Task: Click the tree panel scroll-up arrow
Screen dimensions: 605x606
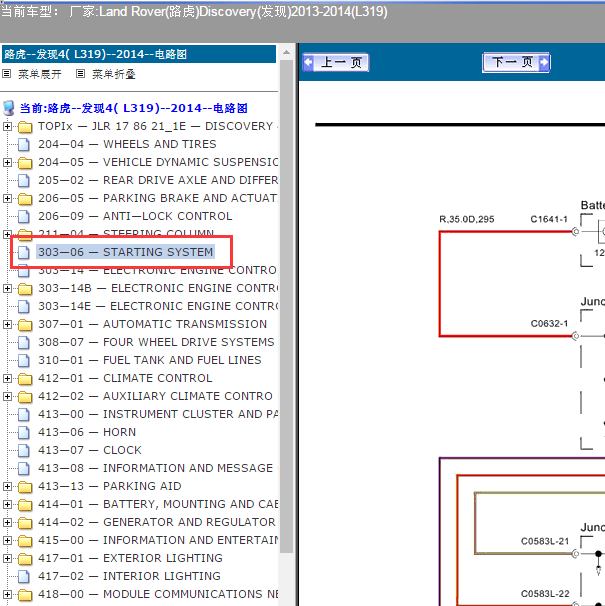Action: [286, 52]
